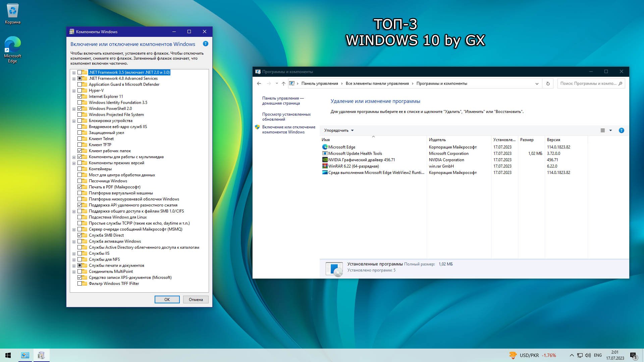Open the Упорядочить dropdown menu
644x362 pixels.
point(339,130)
